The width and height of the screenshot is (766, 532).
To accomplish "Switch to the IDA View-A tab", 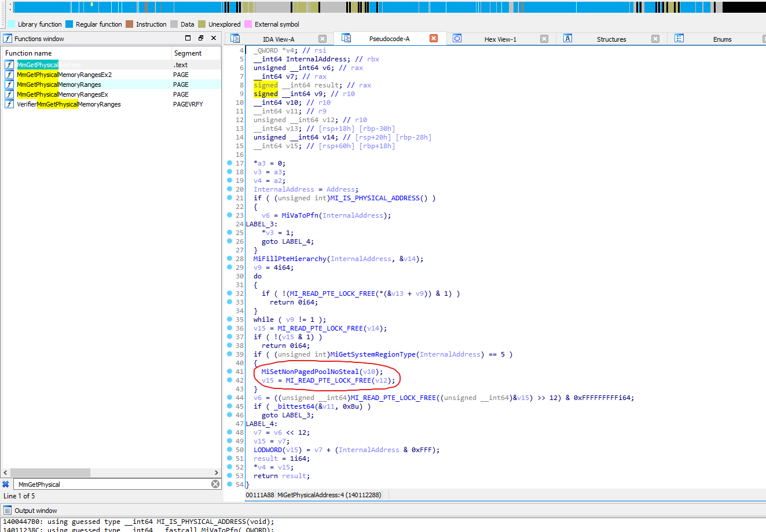I will tap(278, 39).
